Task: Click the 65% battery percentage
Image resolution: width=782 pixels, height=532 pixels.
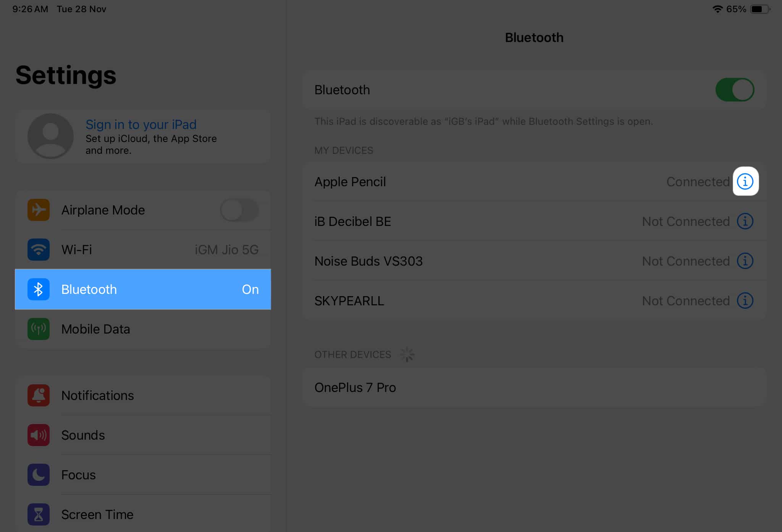Action: pos(736,9)
